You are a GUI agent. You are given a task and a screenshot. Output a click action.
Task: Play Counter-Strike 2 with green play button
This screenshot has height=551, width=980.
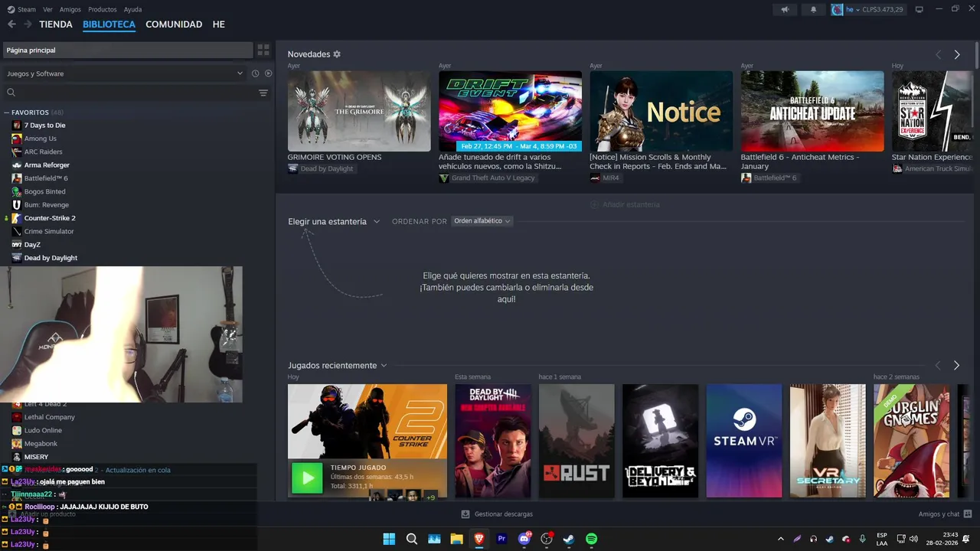click(x=308, y=478)
